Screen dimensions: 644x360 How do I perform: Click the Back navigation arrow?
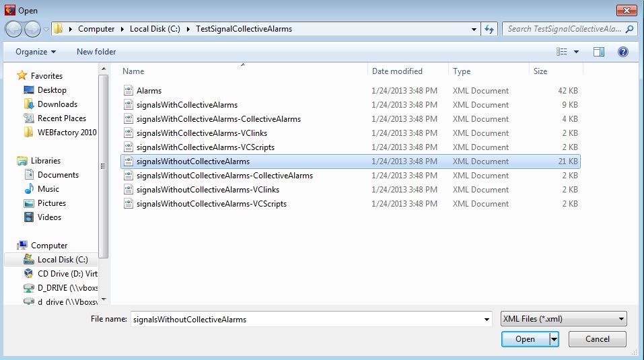coord(13,29)
